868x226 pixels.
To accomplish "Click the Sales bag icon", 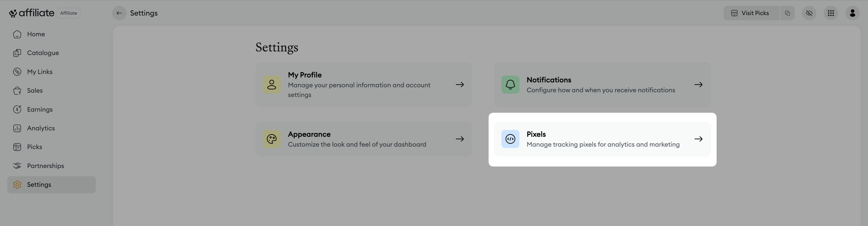I will click(x=17, y=90).
